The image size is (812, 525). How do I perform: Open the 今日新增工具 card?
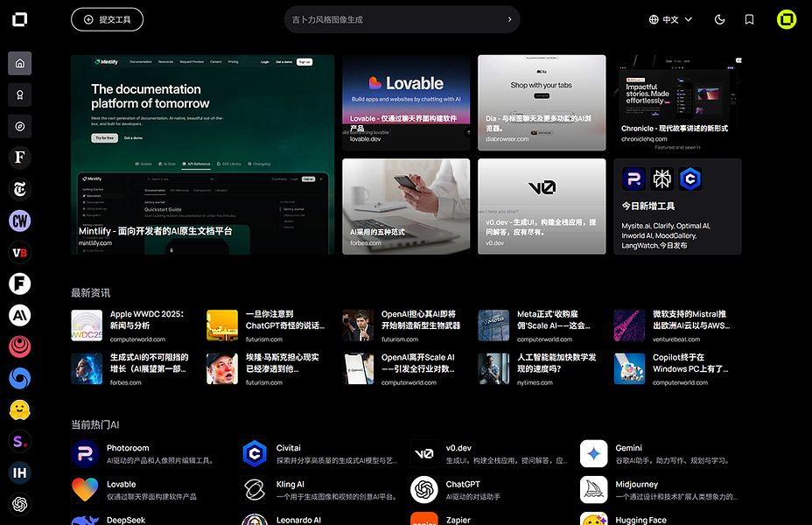click(677, 206)
